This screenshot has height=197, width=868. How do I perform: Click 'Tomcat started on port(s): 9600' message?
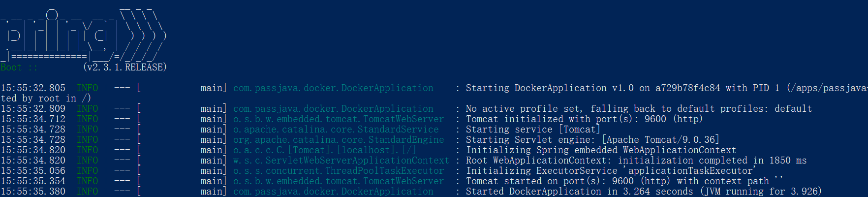(550, 181)
